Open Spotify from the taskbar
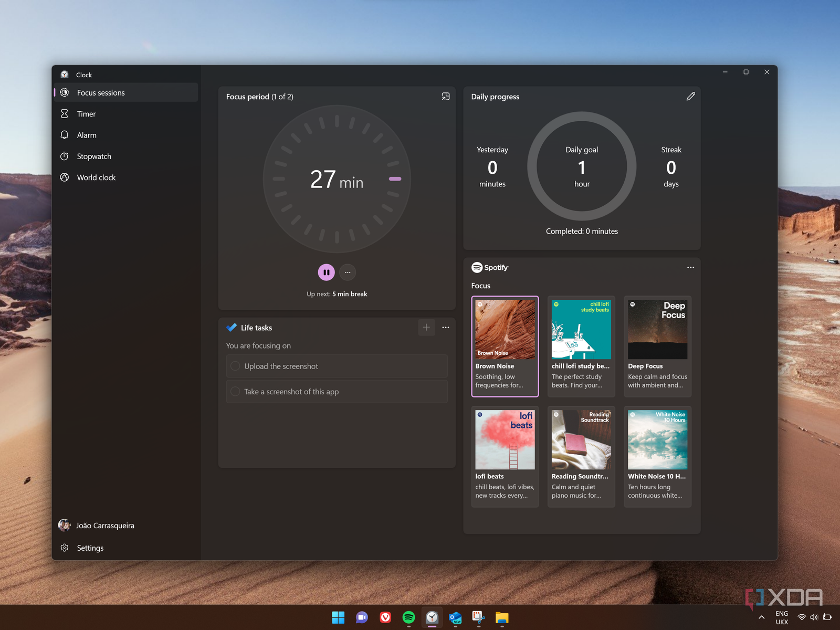 (408, 617)
